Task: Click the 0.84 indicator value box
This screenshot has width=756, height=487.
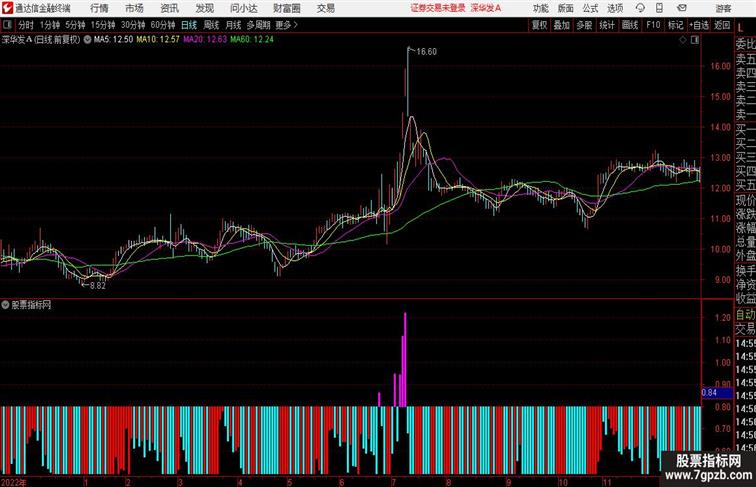Action: point(716,392)
